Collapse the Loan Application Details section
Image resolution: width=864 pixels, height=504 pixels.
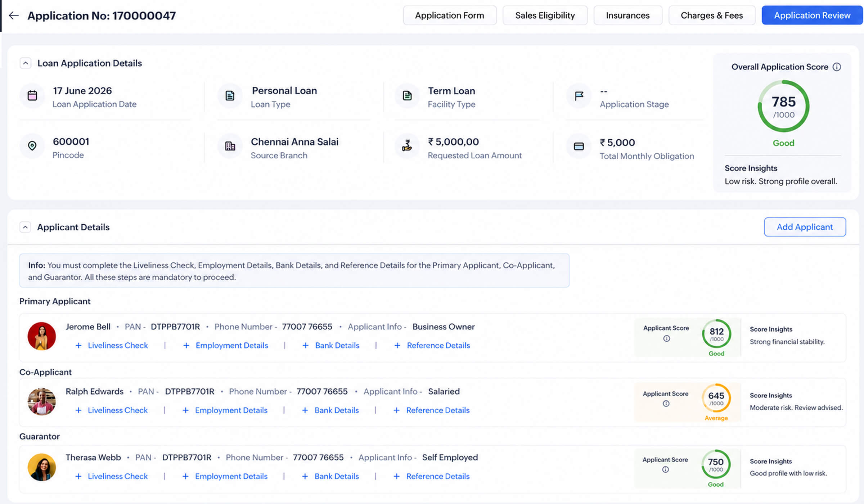[25, 63]
